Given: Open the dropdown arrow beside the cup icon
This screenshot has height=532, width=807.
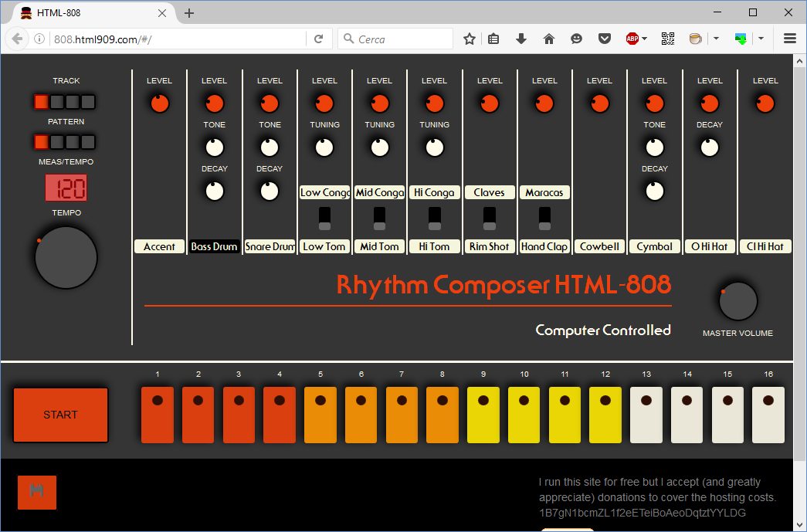Looking at the screenshot, I should coord(716,39).
